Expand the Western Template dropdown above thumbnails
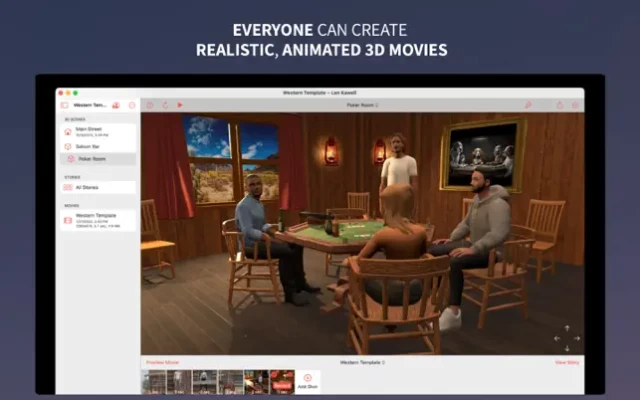 362,362
